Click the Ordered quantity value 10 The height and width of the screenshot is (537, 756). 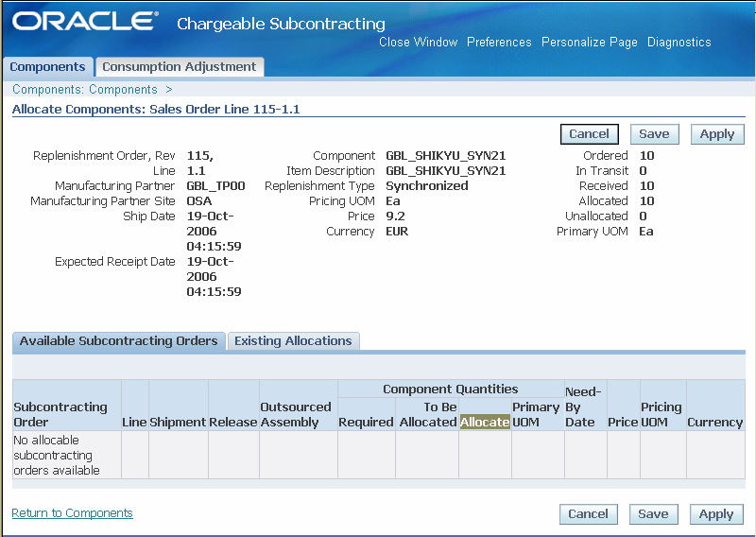tap(646, 155)
